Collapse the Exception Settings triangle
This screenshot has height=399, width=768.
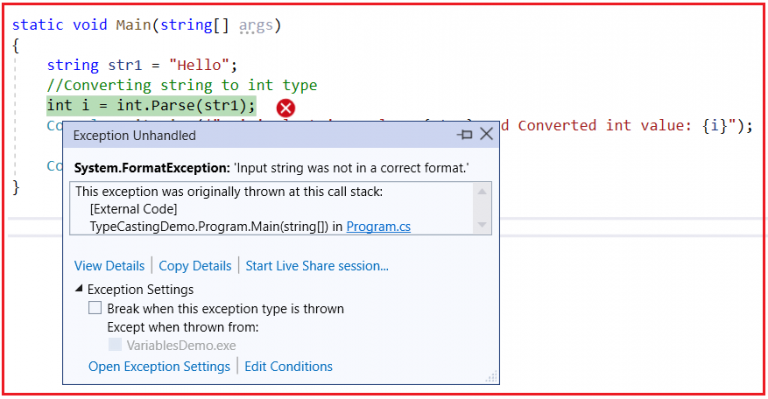pos(79,289)
